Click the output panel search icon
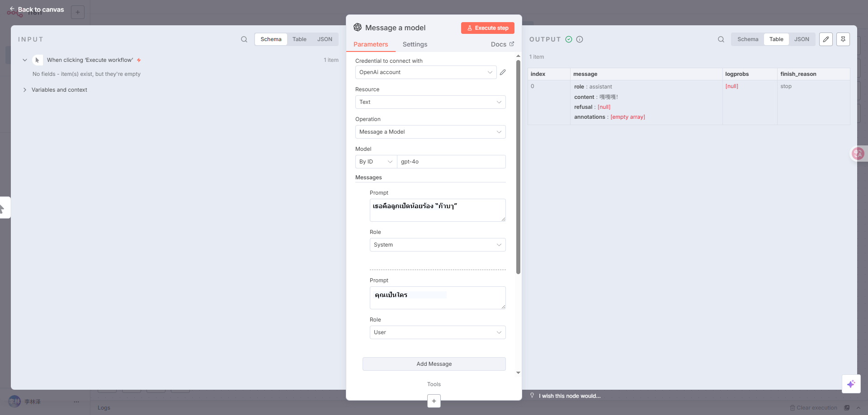Screen dimensions: 868x415 point(721,39)
